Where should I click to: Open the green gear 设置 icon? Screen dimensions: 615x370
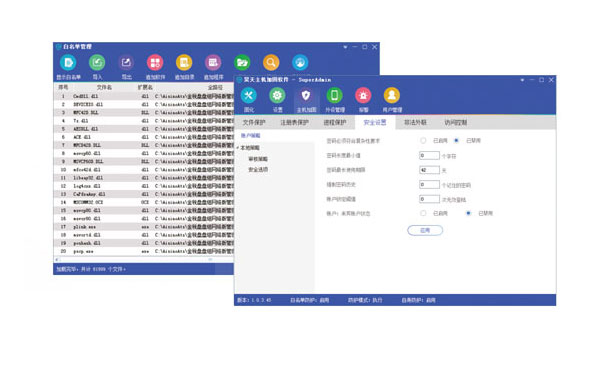click(x=277, y=96)
